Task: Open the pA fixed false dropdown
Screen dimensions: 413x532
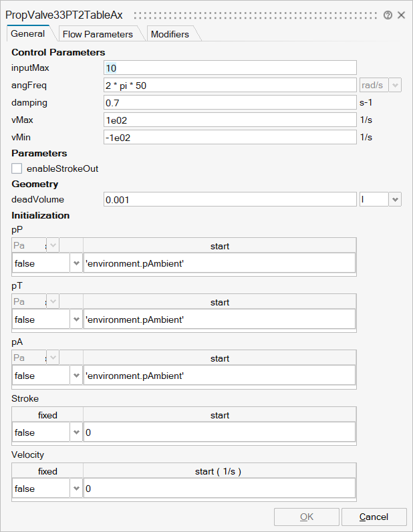Action: click(x=76, y=376)
